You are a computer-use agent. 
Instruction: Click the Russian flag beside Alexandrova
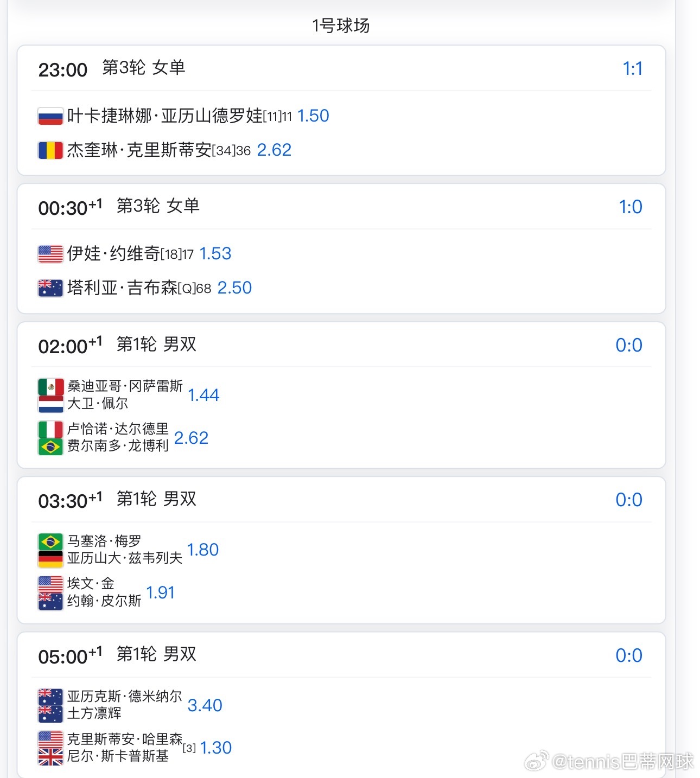(x=50, y=116)
